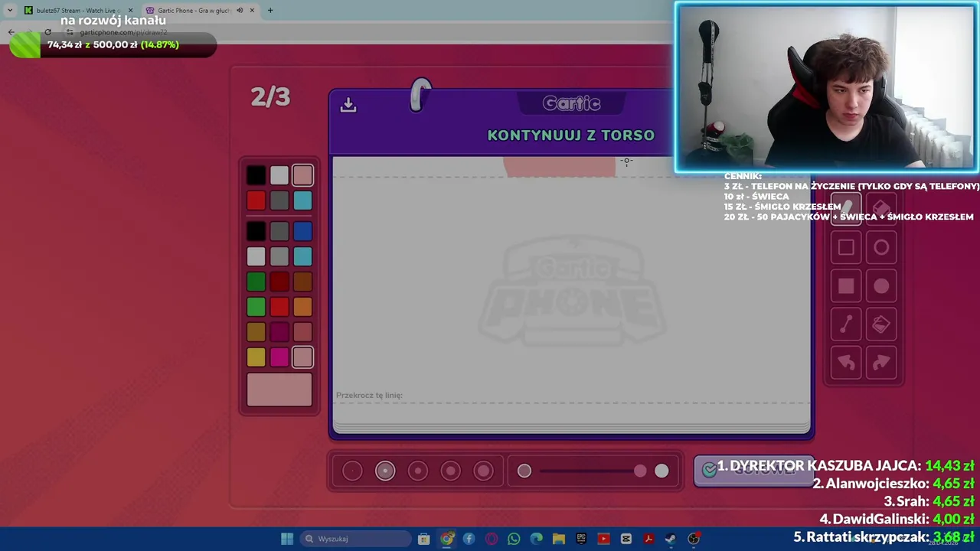Pick the yellow color swatch
The width and height of the screenshot is (980, 551).
(x=256, y=357)
